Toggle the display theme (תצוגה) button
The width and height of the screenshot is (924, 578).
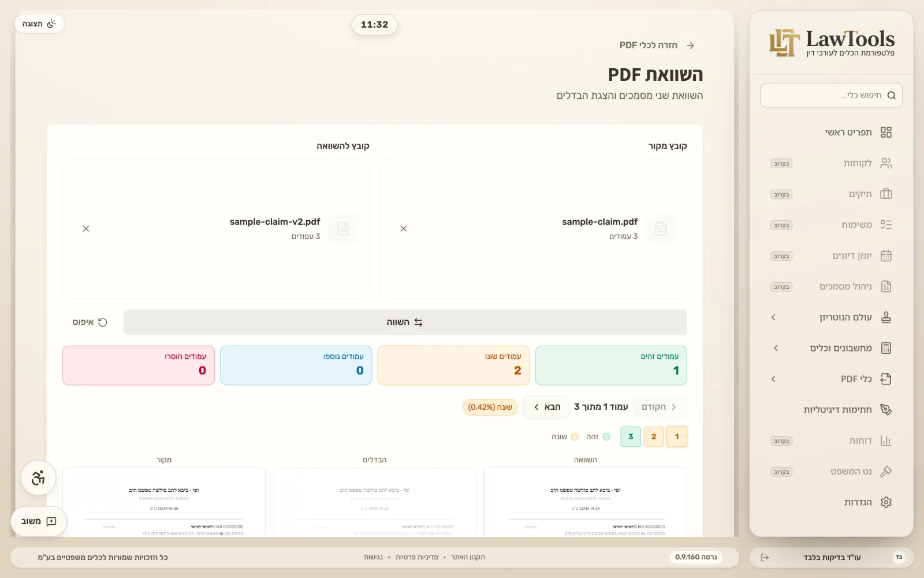[39, 24]
